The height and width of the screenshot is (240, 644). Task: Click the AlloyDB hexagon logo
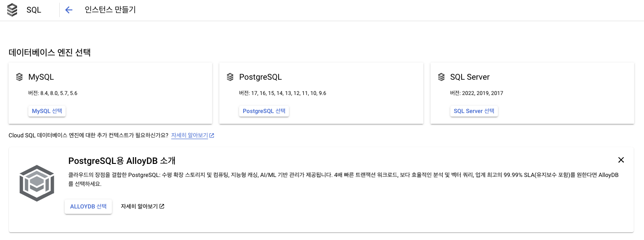(x=37, y=183)
